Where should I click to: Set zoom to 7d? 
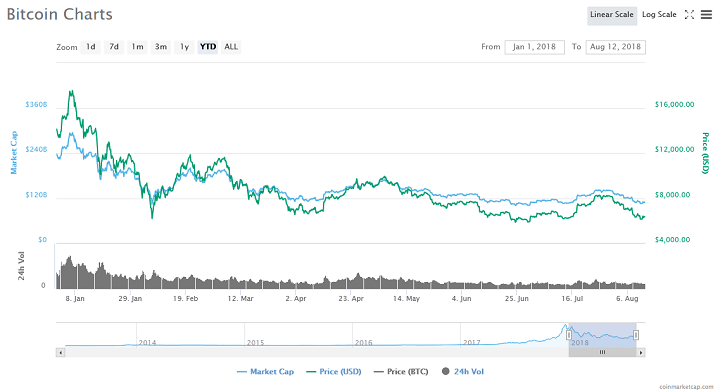tap(114, 47)
